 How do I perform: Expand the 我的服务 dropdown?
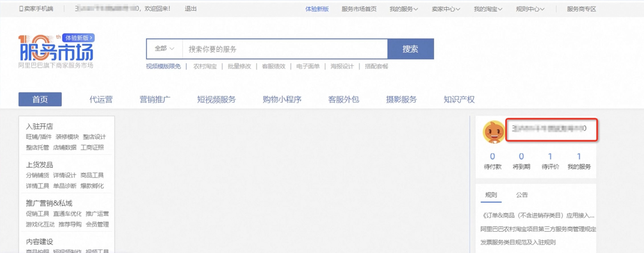(x=404, y=9)
